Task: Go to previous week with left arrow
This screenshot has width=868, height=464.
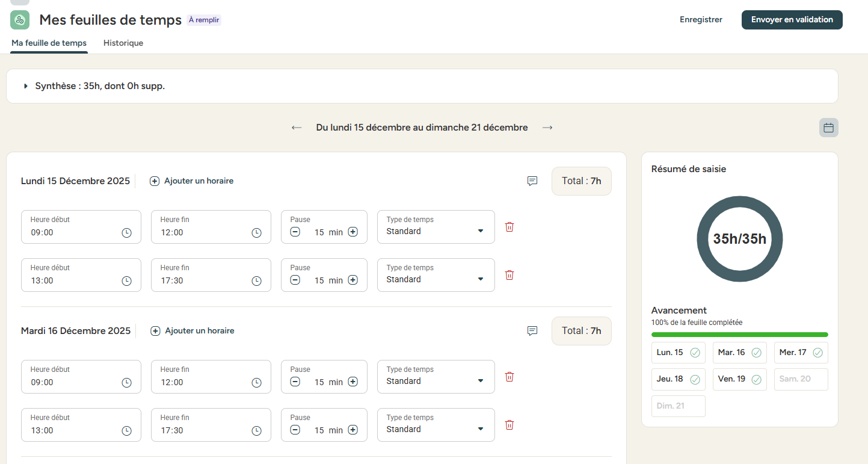Action: coord(297,128)
